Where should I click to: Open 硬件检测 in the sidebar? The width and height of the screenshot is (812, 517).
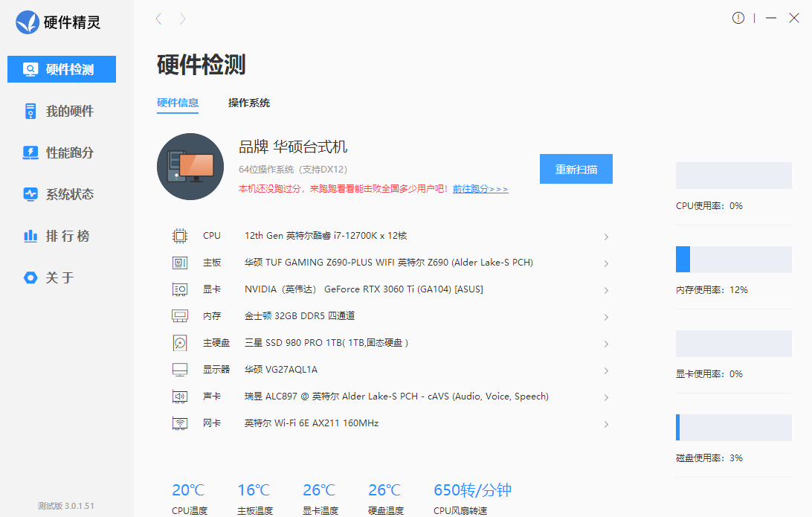pos(62,69)
